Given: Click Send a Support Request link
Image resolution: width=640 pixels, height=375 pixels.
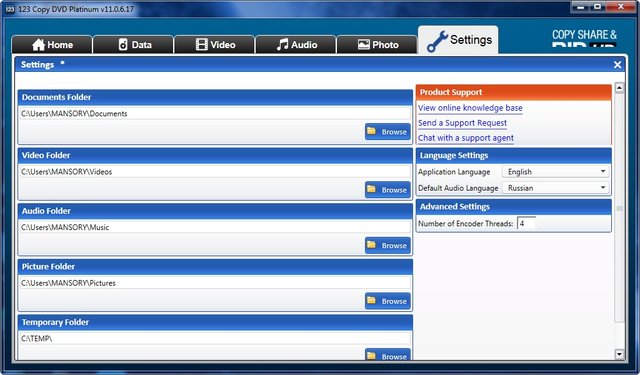Looking at the screenshot, I should [x=462, y=123].
